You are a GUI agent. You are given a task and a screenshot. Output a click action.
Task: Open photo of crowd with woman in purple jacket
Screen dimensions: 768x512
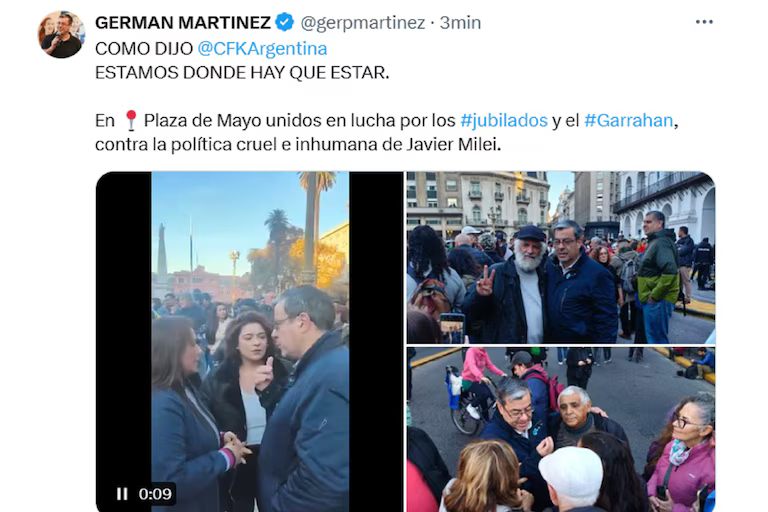561,430
